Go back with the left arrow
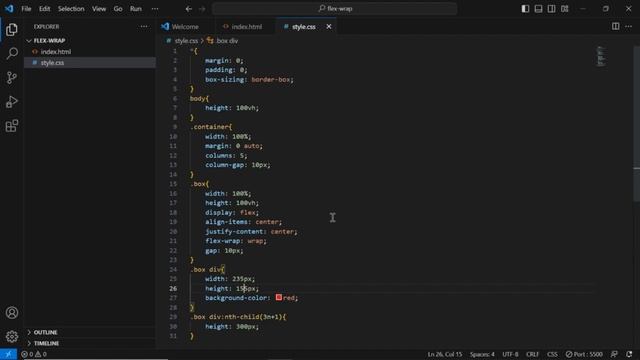Screen dimensions: 640x360 click(x=189, y=9)
